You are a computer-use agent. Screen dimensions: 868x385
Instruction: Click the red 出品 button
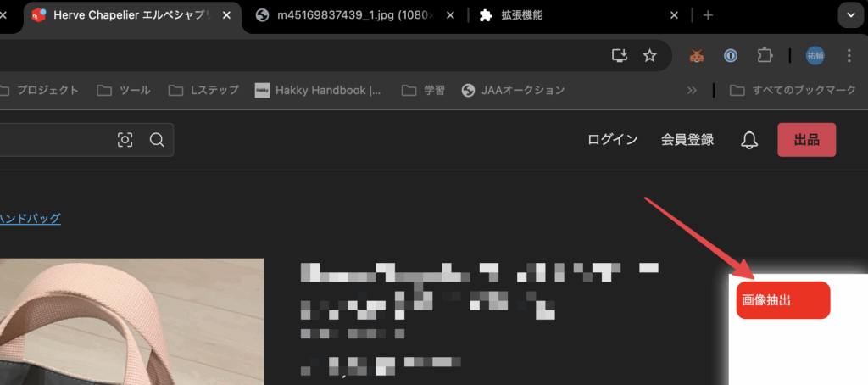coord(806,140)
